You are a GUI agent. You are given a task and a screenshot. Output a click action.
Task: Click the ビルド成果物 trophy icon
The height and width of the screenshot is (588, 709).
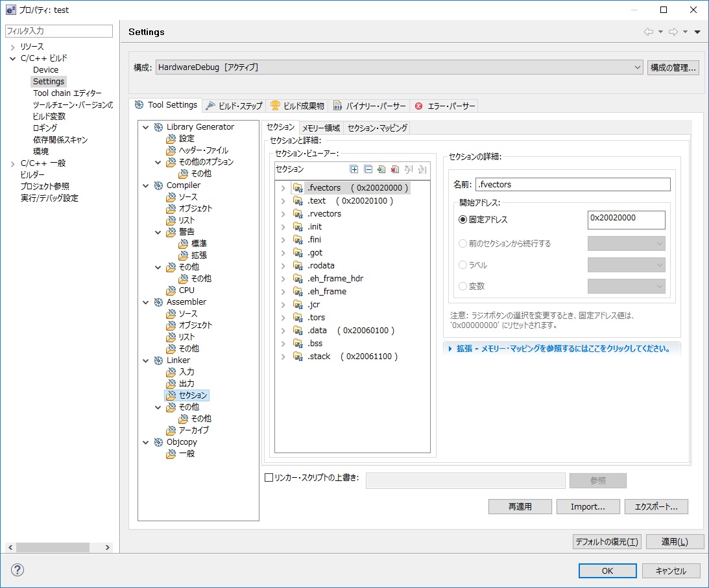click(x=275, y=106)
